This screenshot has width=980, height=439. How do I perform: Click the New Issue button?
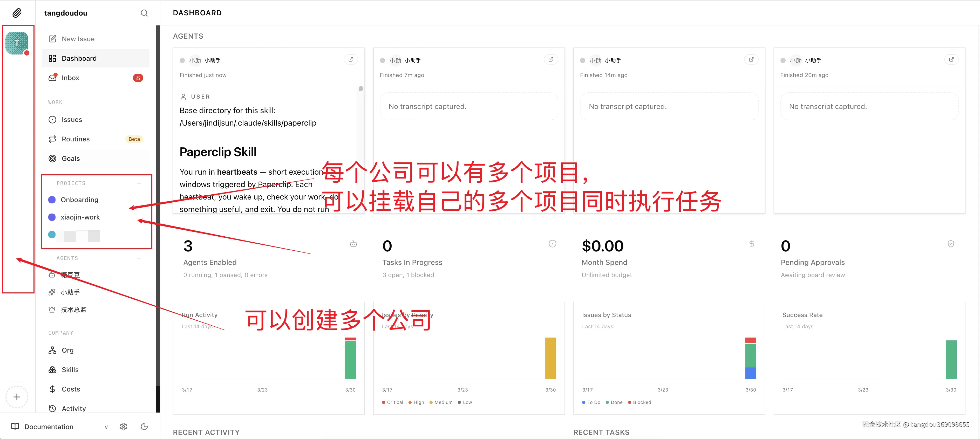pos(78,39)
